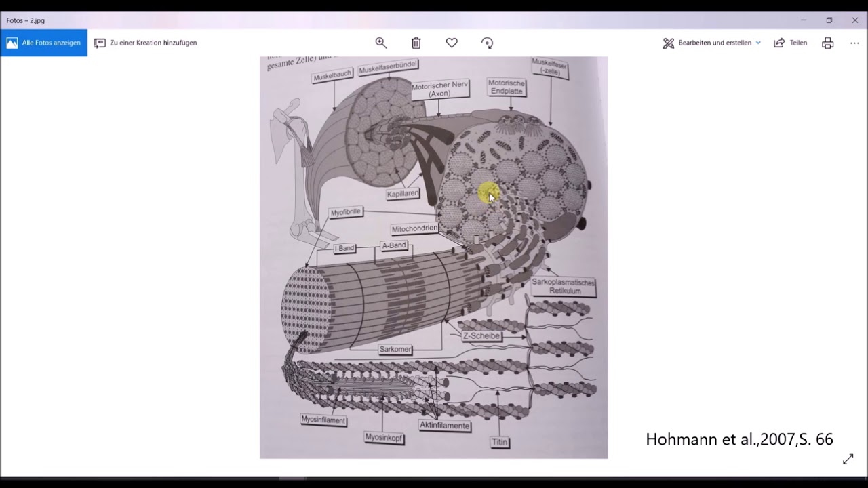868x488 pixels.
Task: Open the zoom magnifier tool
Action: tap(381, 43)
